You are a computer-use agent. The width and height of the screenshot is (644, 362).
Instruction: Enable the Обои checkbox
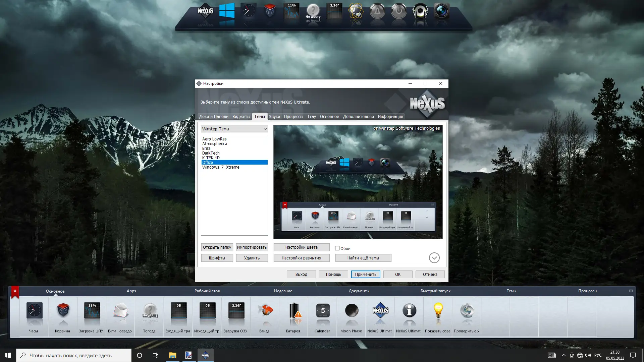click(337, 248)
